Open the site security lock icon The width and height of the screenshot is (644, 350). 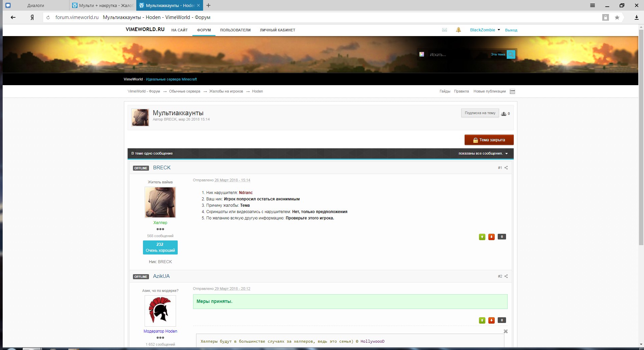[x=605, y=17]
